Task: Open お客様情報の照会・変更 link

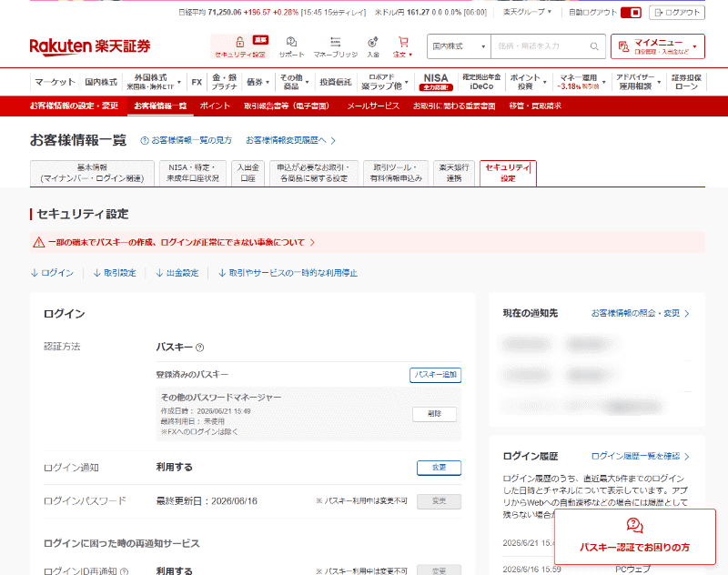Action: pos(641,313)
